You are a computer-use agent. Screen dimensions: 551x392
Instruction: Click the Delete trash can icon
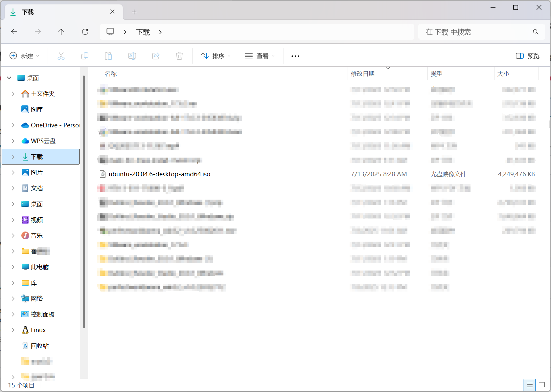(179, 56)
